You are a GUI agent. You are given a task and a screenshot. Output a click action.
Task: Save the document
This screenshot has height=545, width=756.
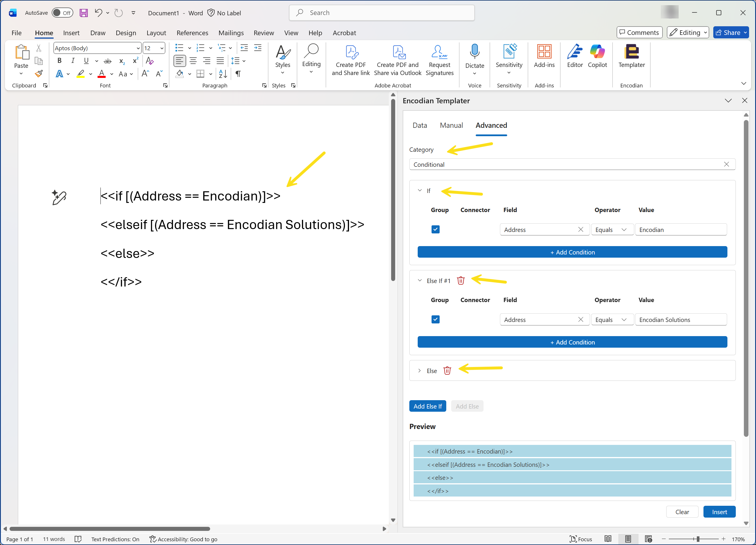click(x=83, y=13)
